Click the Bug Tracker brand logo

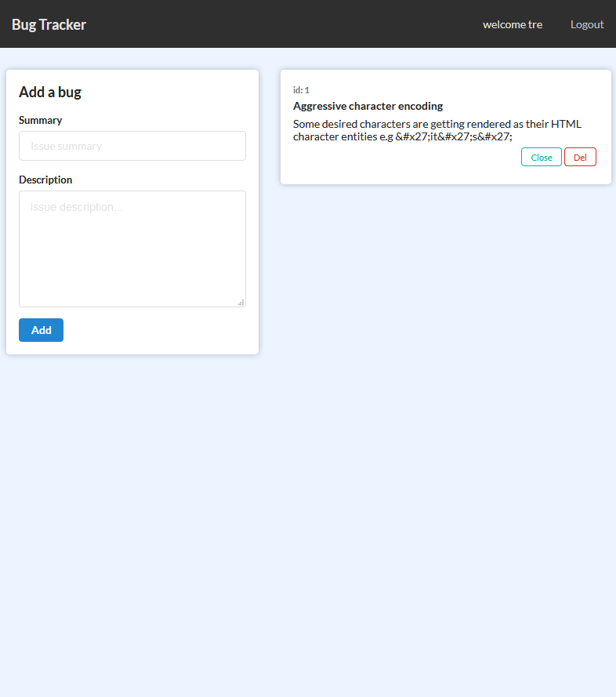[49, 24]
